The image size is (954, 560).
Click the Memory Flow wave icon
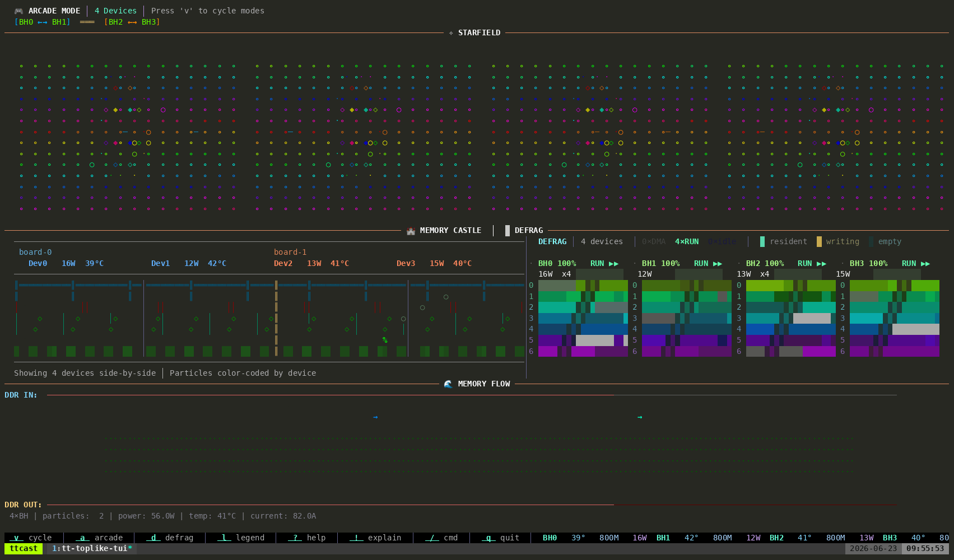coord(448,384)
